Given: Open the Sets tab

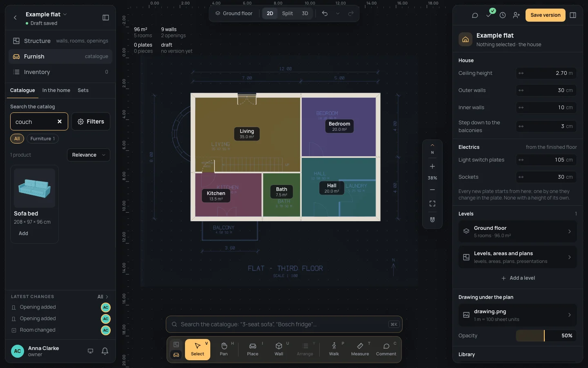Looking at the screenshot, I should [x=83, y=90].
